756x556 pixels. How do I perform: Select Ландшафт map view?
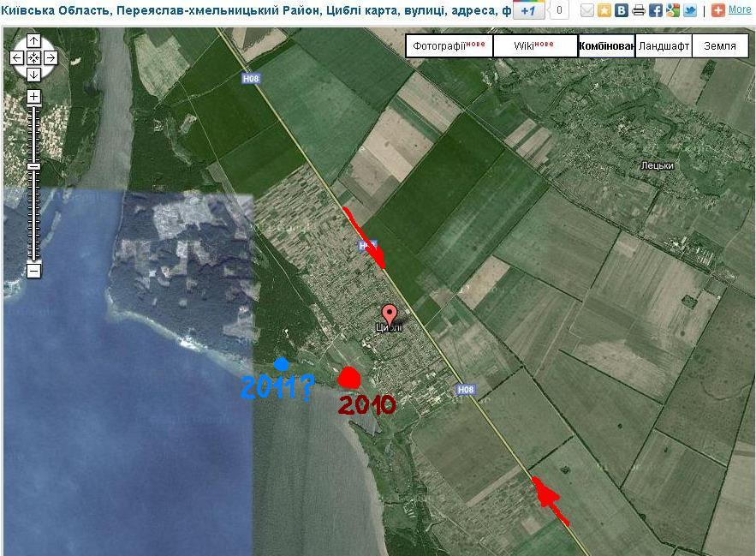tap(664, 46)
